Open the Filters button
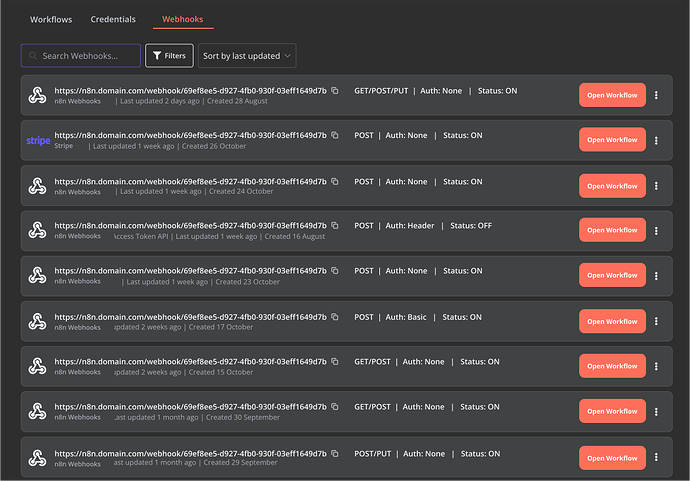 pyautogui.click(x=169, y=56)
